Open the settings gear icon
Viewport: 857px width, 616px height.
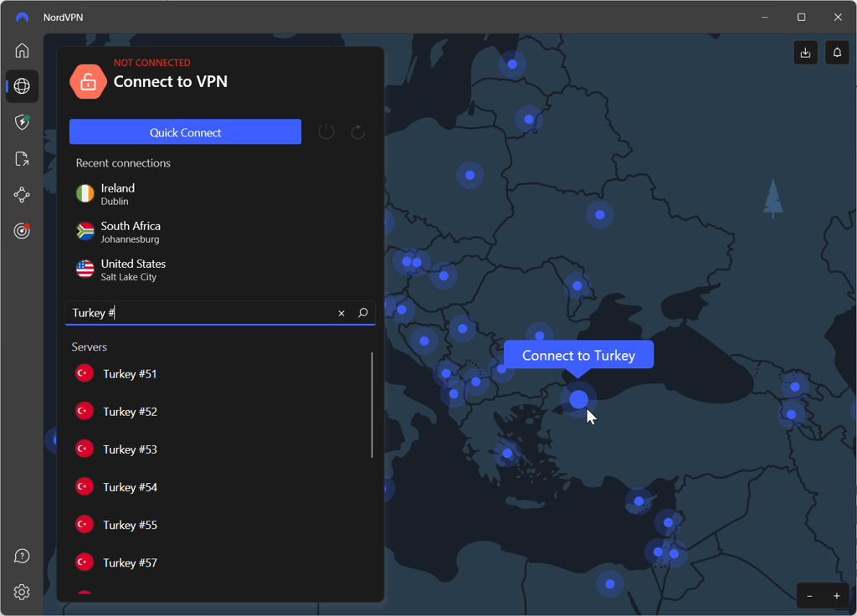22,592
